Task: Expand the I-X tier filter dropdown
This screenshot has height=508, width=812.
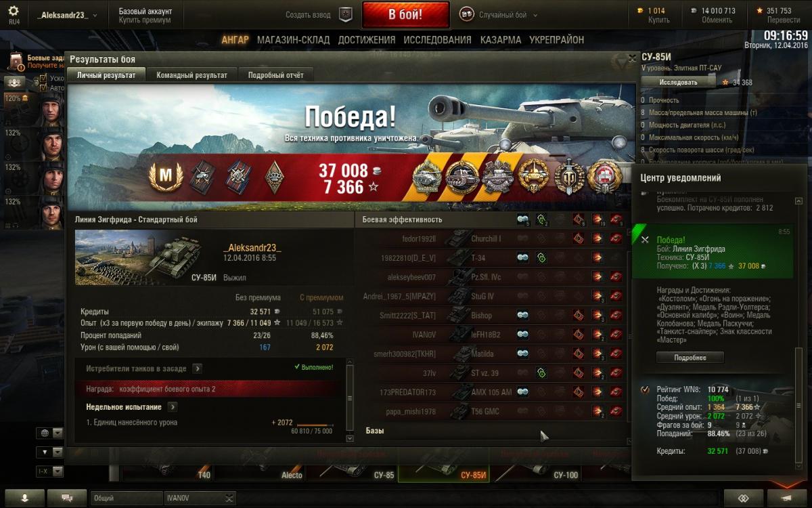Action: 50,471
